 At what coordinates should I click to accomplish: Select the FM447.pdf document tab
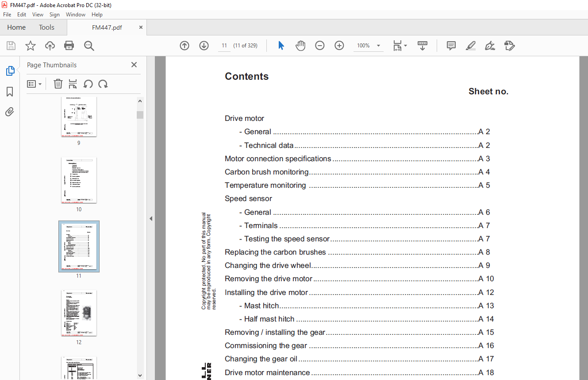pyautogui.click(x=107, y=27)
